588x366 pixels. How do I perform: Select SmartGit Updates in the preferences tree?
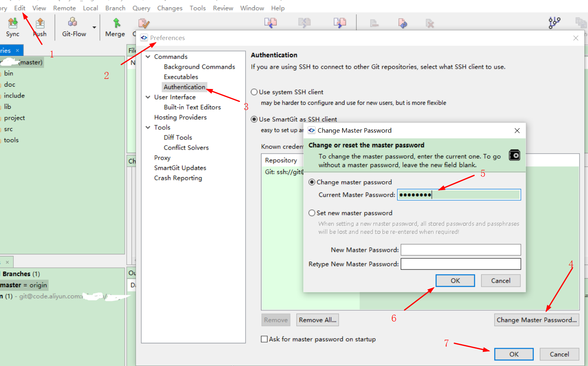click(x=180, y=168)
